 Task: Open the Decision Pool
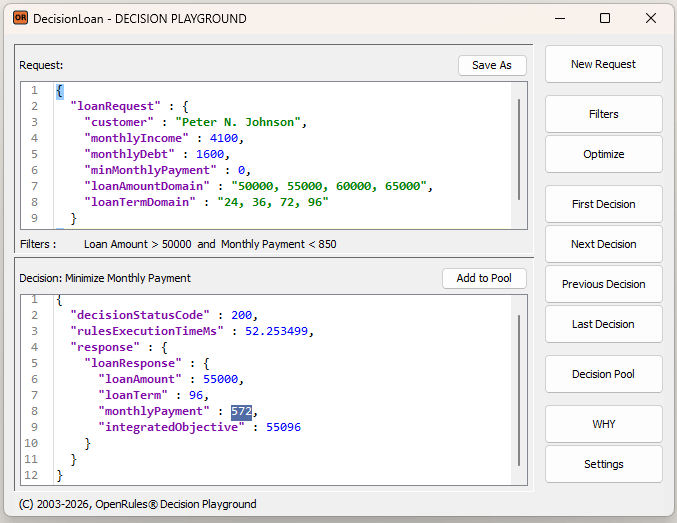click(x=603, y=374)
